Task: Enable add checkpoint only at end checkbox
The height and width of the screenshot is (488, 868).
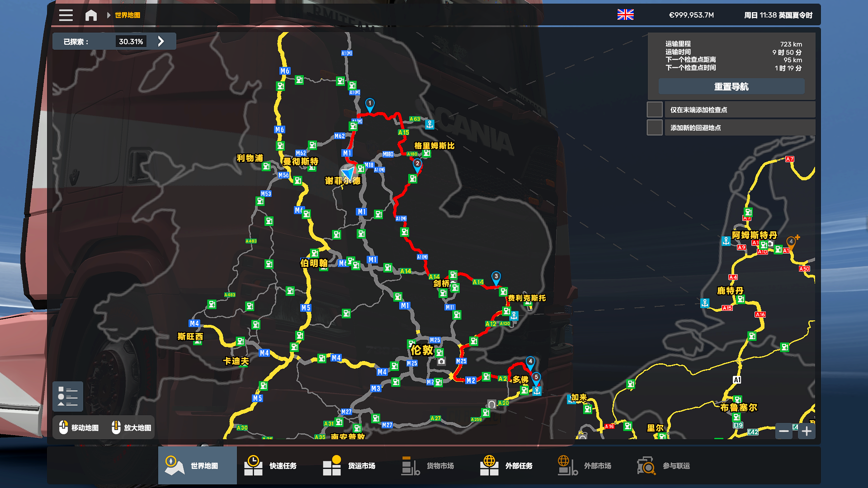Action: (x=654, y=110)
